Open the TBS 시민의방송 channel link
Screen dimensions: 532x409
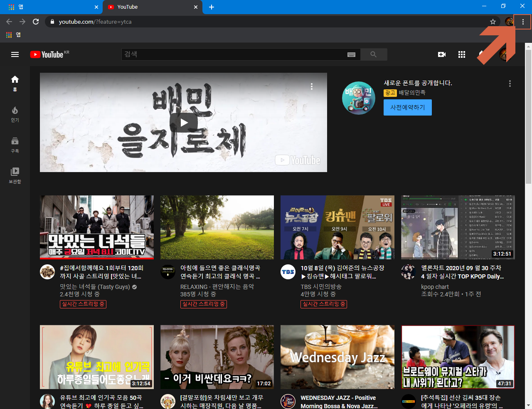pyautogui.click(x=321, y=287)
